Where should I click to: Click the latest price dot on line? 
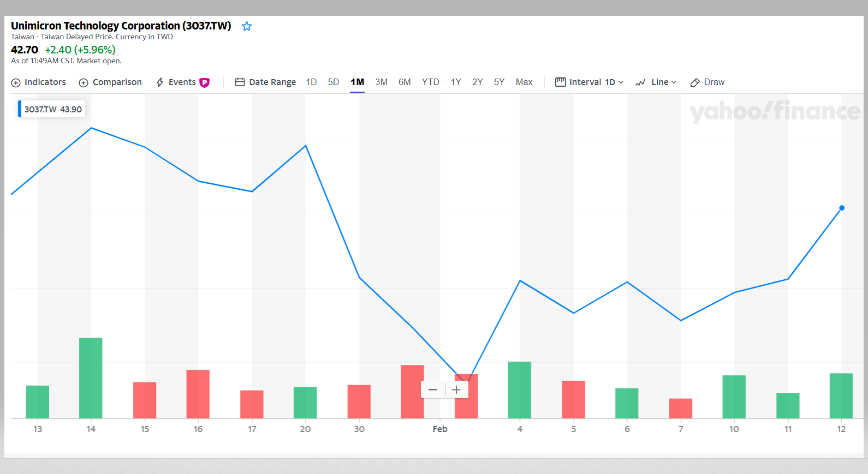[842, 208]
